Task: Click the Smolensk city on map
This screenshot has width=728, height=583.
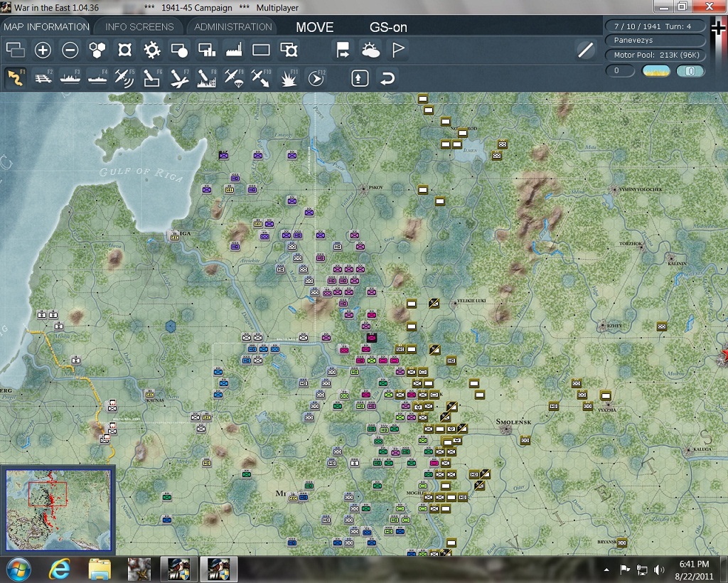Action: [505, 429]
